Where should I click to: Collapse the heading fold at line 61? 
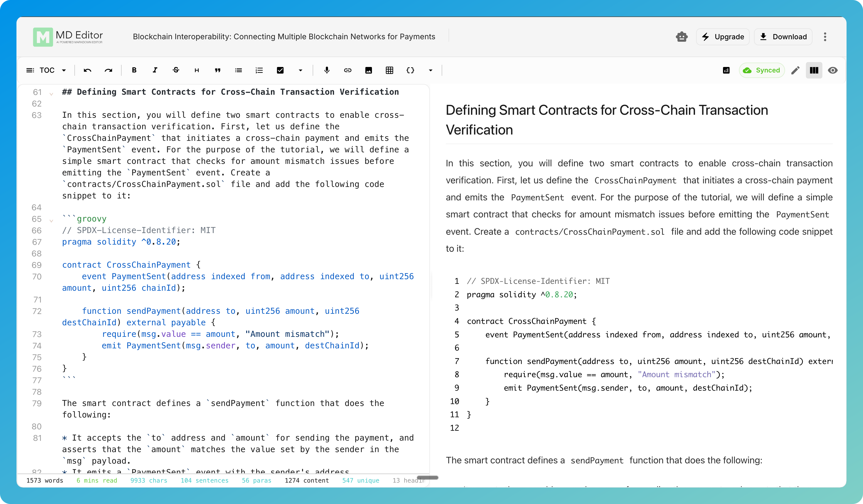click(x=51, y=94)
